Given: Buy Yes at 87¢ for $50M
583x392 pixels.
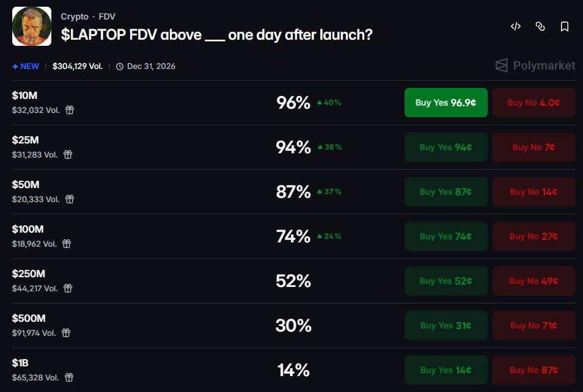Looking at the screenshot, I should (446, 192).
